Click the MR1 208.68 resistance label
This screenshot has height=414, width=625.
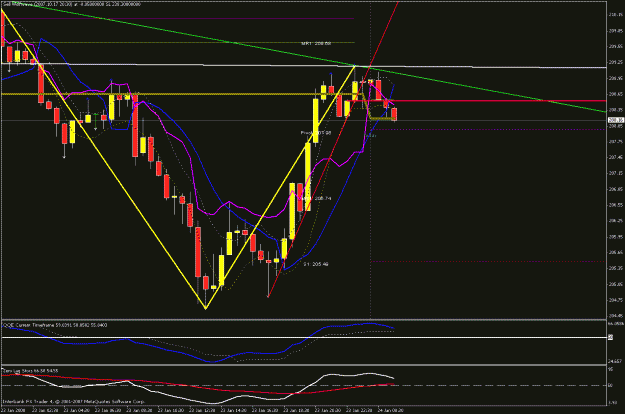tap(316, 43)
